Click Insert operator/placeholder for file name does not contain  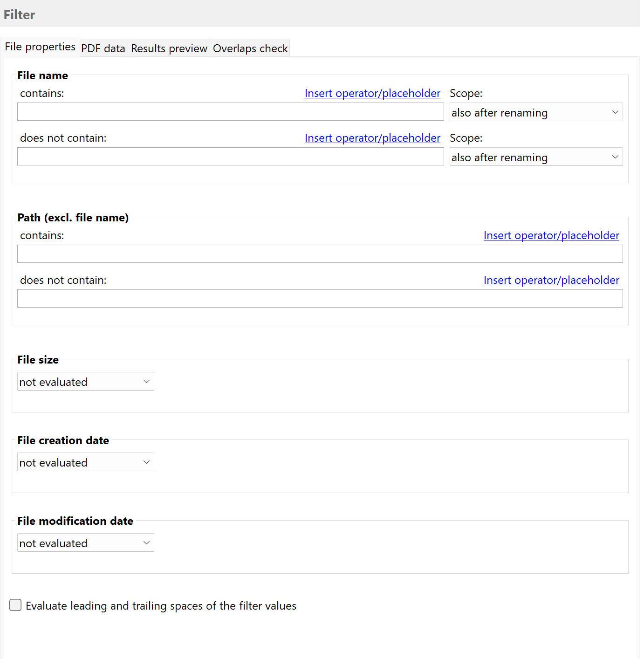372,138
